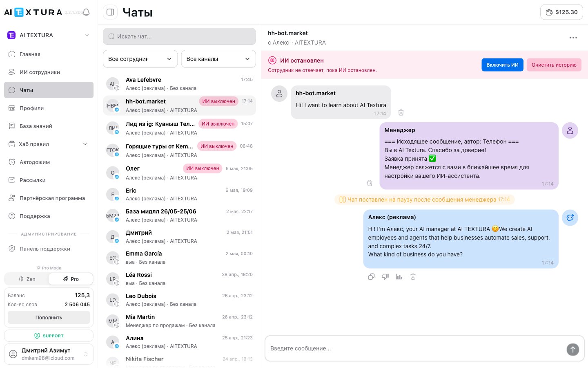Click the send message arrow button

[572, 349]
